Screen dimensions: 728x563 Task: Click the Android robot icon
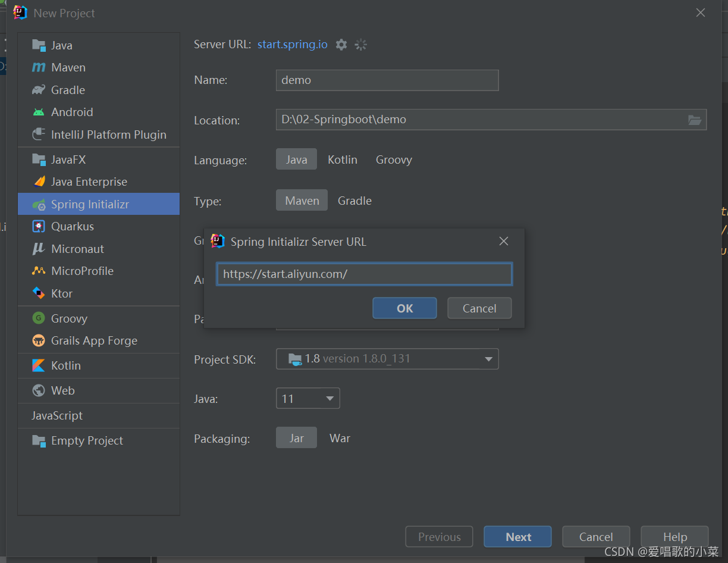(39, 112)
